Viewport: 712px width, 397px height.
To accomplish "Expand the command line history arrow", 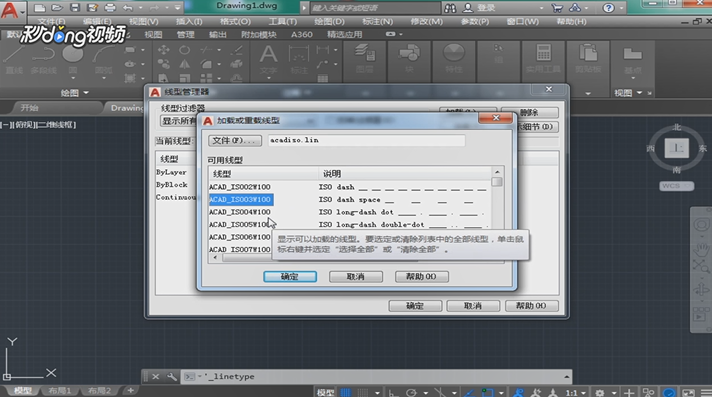I will click(566, 377).
